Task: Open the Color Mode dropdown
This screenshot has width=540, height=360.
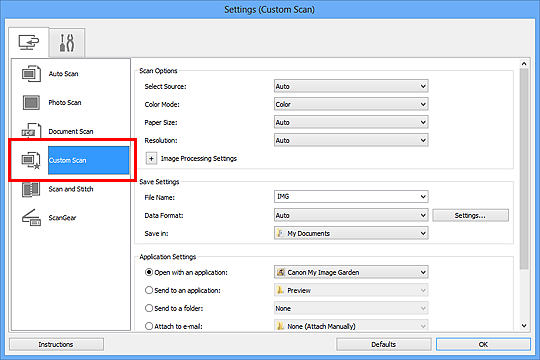Action: pyautogui.click(x=351, y=104)
